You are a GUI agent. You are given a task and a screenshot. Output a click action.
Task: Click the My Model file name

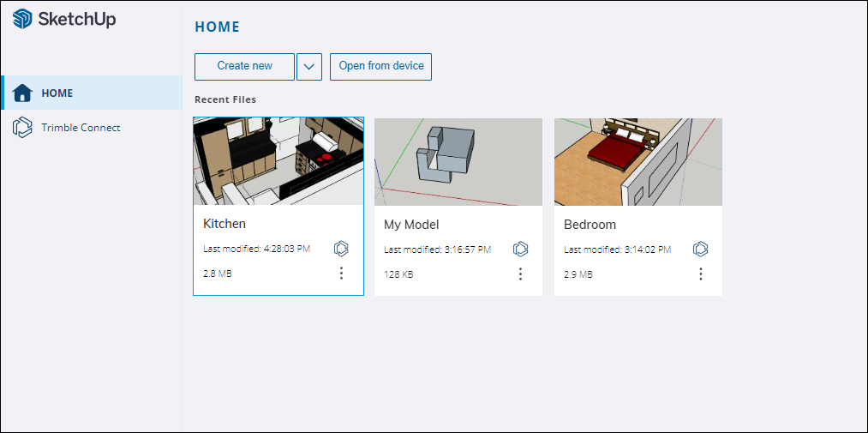411,225
